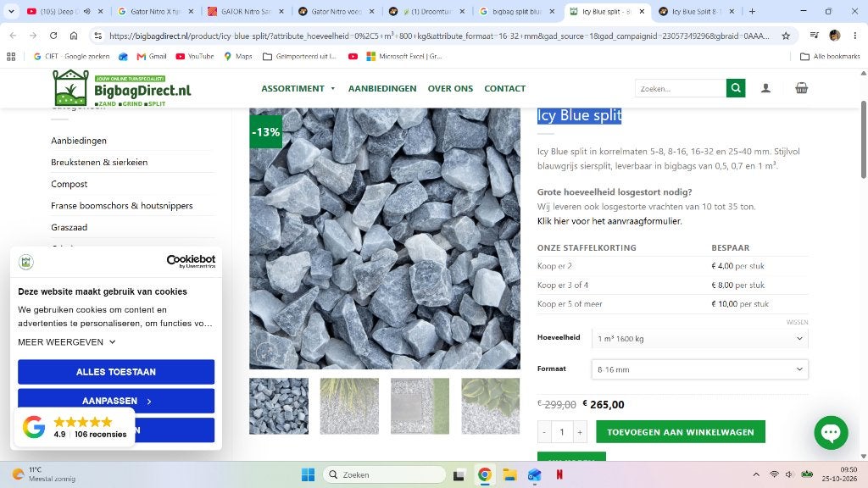Select the fourth thumbnail with hosta leaves
The height and width of the screenshot is (488, 868).
pyautogui.click(x=491, y=406)
